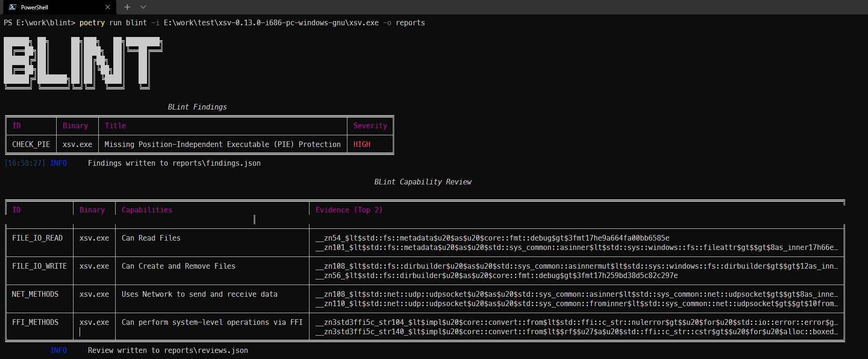Click 'Can Create and Remove Files' text
The image size is (868, 359).
pos(178,266)
